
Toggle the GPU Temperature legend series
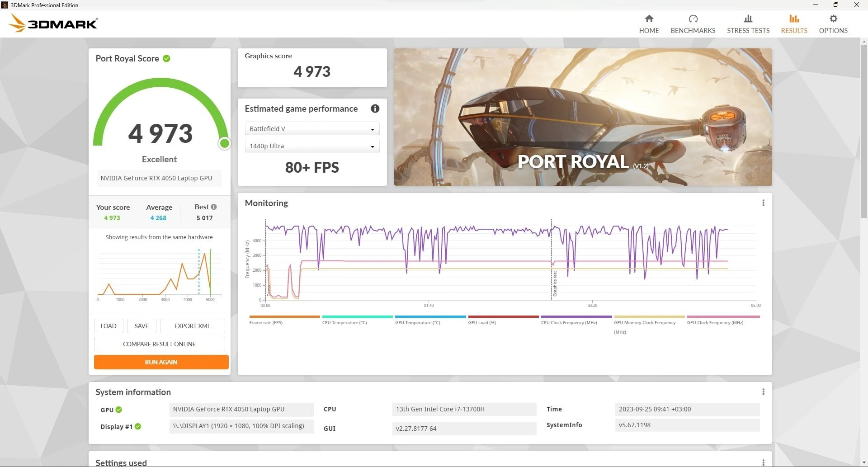pos(430,320)
